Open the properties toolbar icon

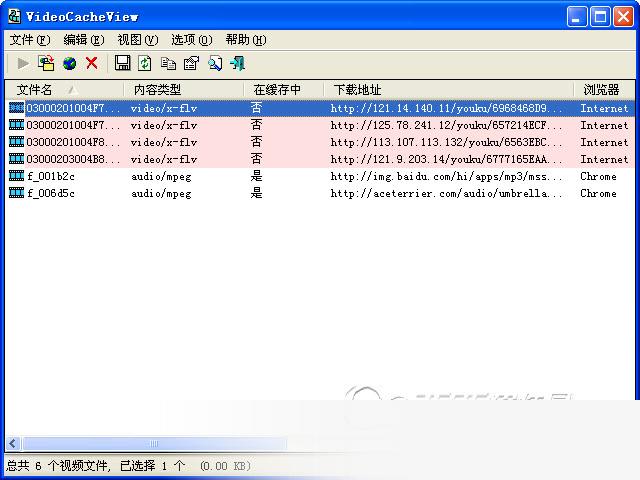click(191, 63)
